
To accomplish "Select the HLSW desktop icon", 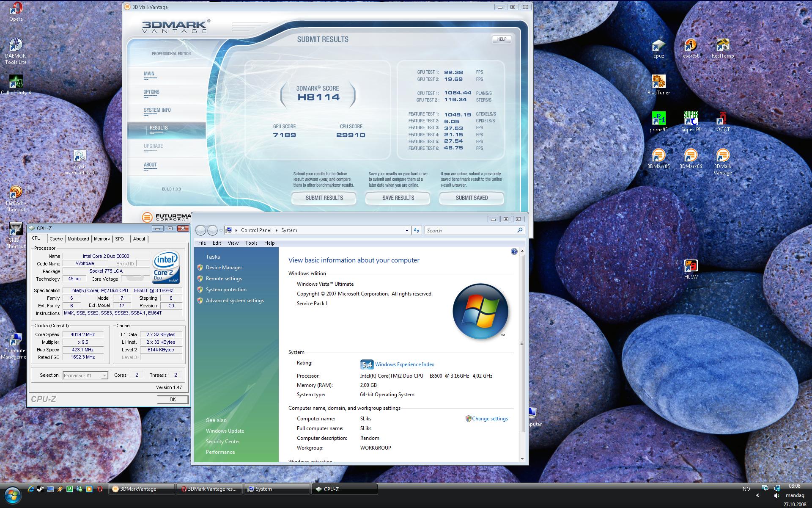I will 691,269.
